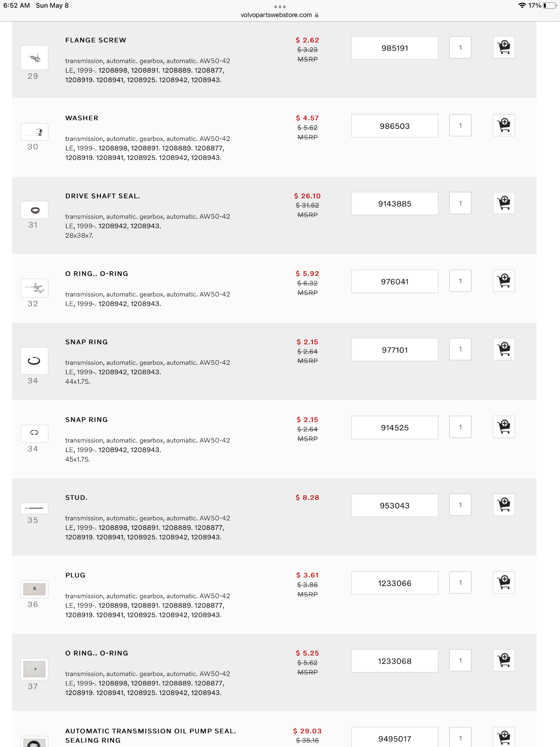The image size is (560, 747).
Task: Click quantity field for Flange Screw
Action: pos(460,47)
